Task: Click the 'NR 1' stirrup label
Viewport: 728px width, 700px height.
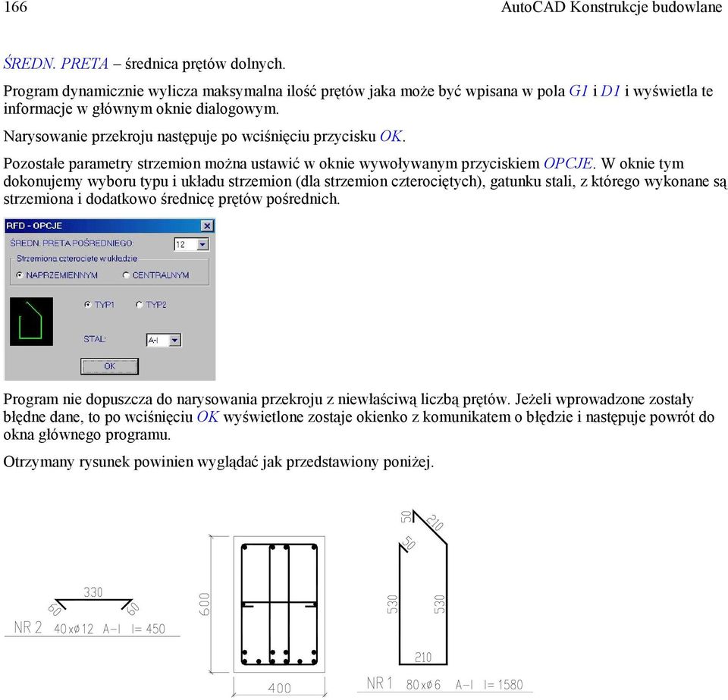Action: 379,683
